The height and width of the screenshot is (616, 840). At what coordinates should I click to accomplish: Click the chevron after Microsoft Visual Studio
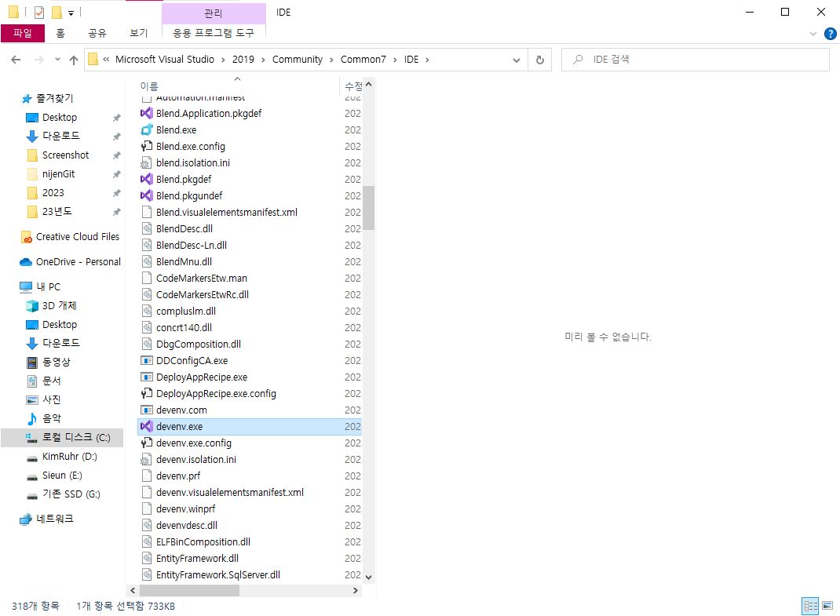tap(224, 60)
